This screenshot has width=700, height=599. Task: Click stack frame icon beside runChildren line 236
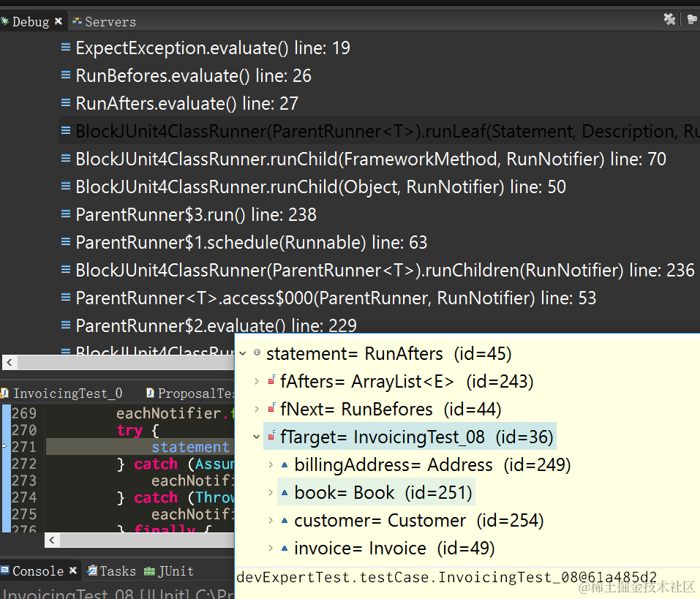point(66,269)
